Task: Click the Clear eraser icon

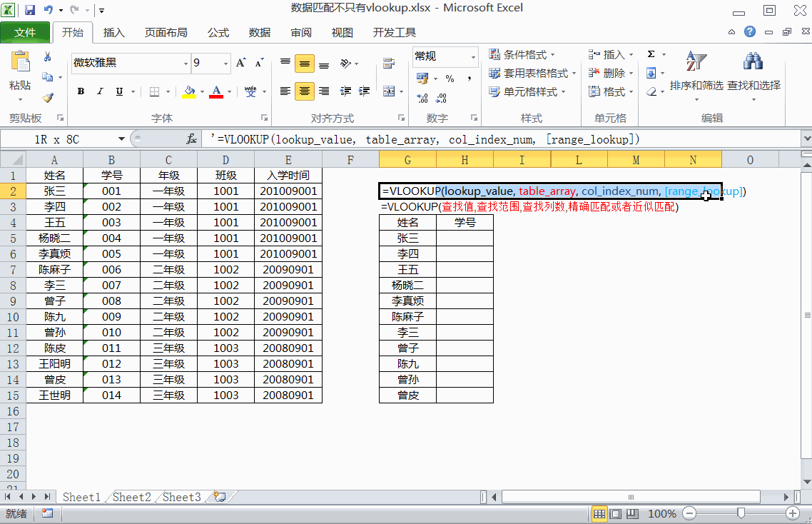Action: 651,92
